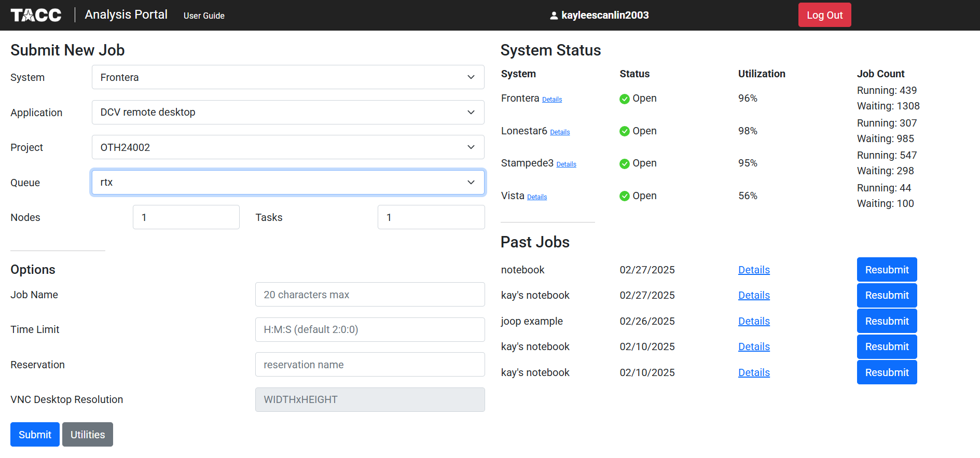Open the System dropdown showing Frontera
The image size is (980, 458).
click(288, 77)
